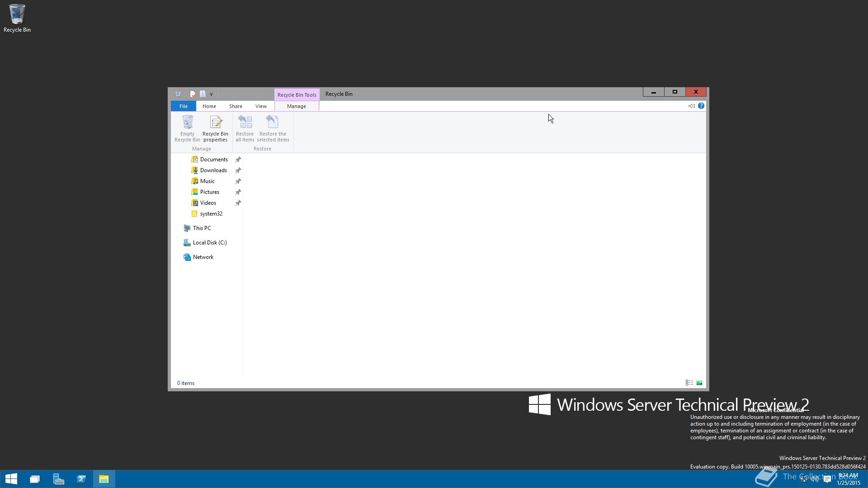The image size is (868, 488).
Task: Open Help with the blue question mark
Action: click(701, 106)
